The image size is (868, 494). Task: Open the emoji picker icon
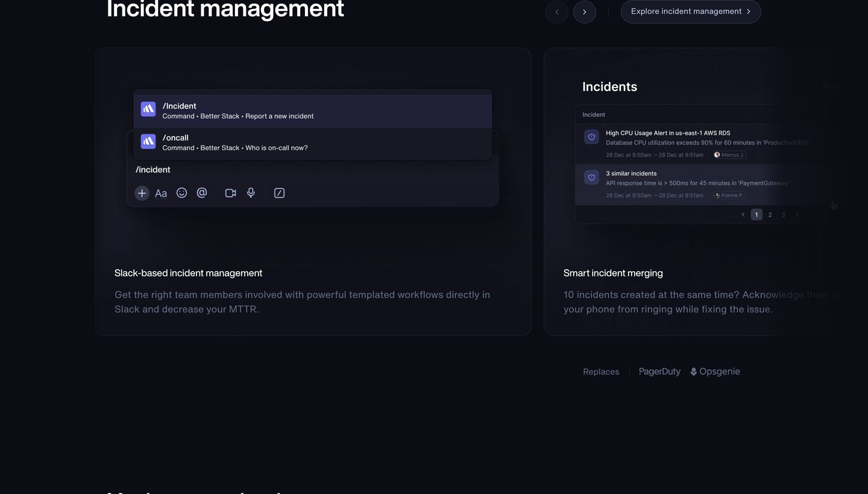pyautogui.click(x=181, y=192)
